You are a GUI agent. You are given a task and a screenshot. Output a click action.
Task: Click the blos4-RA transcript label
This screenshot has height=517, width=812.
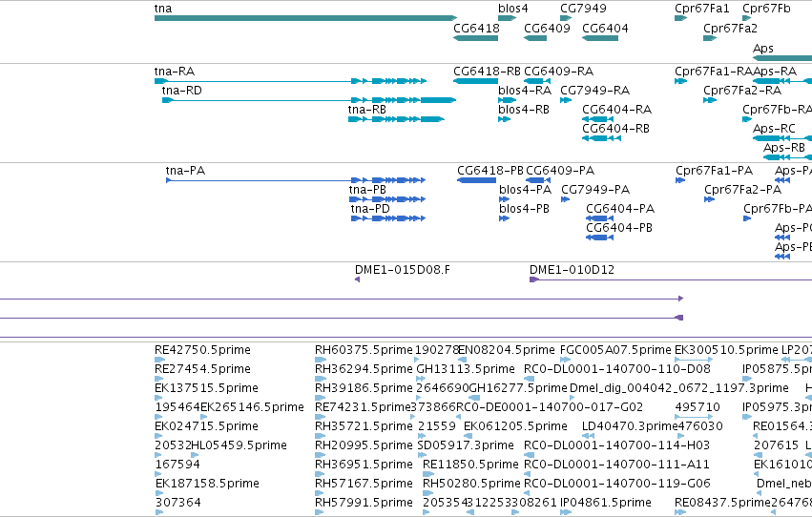coord(525,91)
